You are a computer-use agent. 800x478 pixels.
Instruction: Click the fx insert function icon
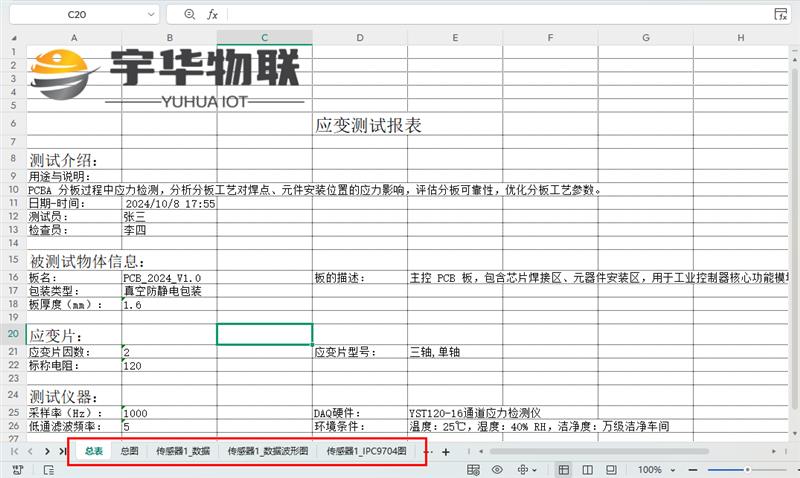[x=212, y=15]
